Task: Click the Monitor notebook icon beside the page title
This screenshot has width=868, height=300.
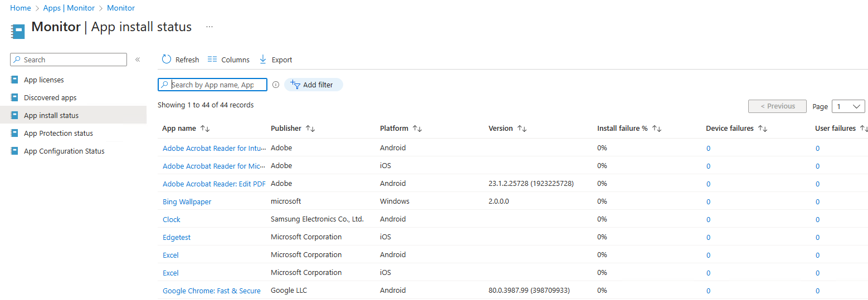Action: [18, 31]
